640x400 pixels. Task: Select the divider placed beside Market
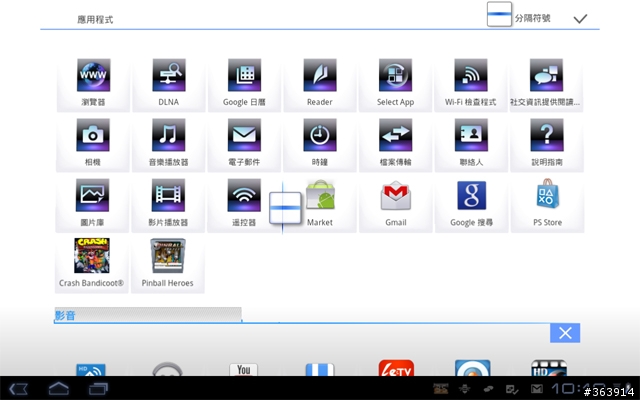click(285, 208)
